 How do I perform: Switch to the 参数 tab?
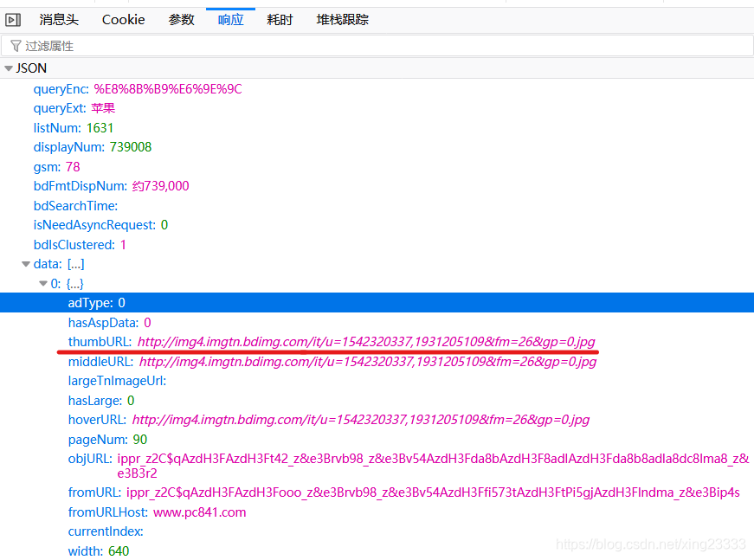click(x=181, y=20)
